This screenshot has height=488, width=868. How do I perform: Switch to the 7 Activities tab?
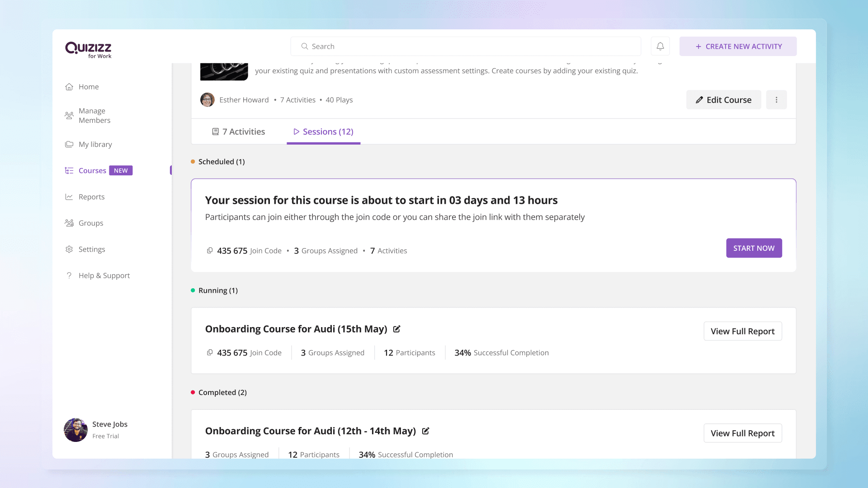coord(239,132)
